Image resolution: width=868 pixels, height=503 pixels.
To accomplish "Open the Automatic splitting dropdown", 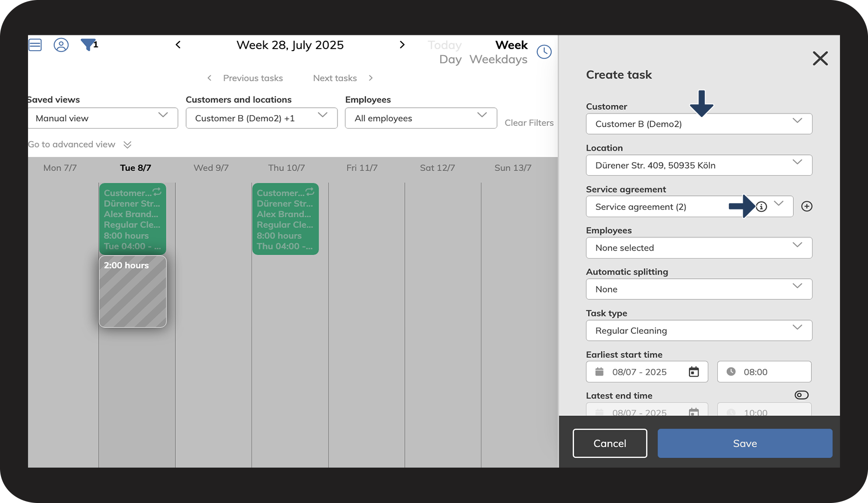I will (699, 289).
